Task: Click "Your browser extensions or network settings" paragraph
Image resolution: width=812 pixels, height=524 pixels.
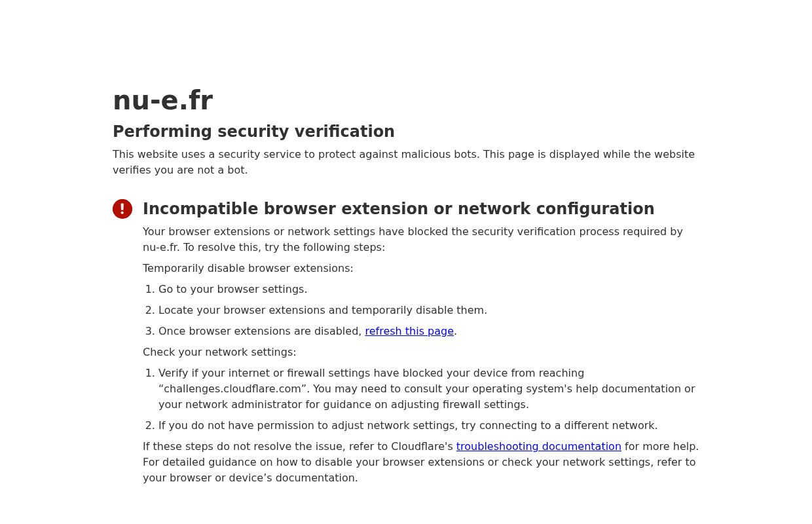Action: [x=413, y=232]
